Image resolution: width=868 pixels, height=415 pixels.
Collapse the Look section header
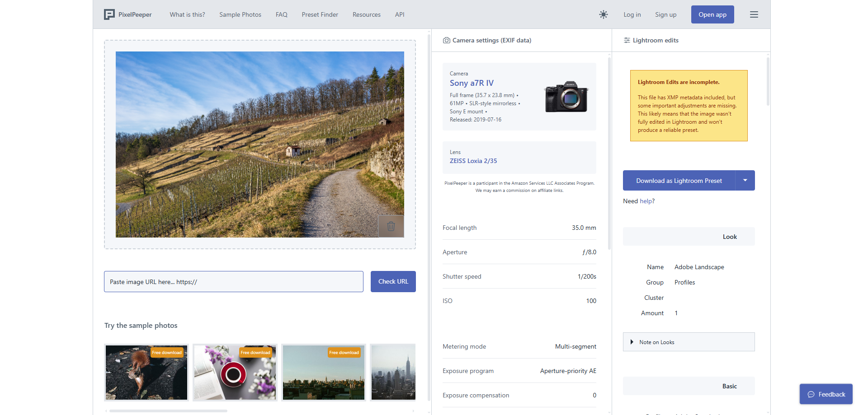[689, 237]
